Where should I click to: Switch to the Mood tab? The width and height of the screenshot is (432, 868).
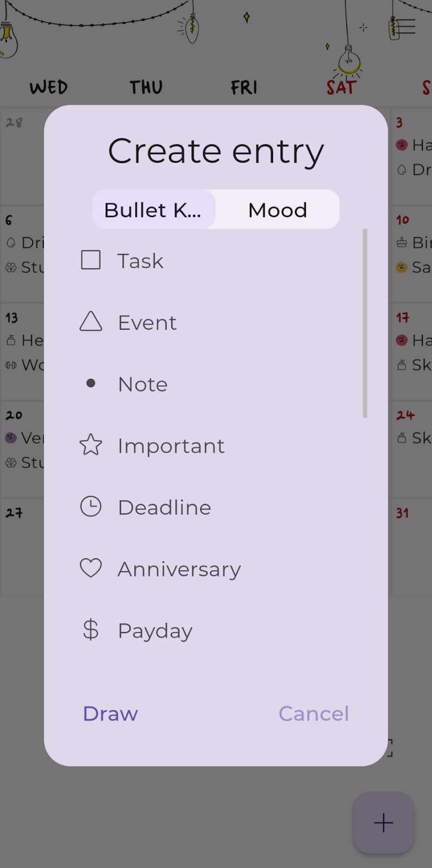(278, 210)
